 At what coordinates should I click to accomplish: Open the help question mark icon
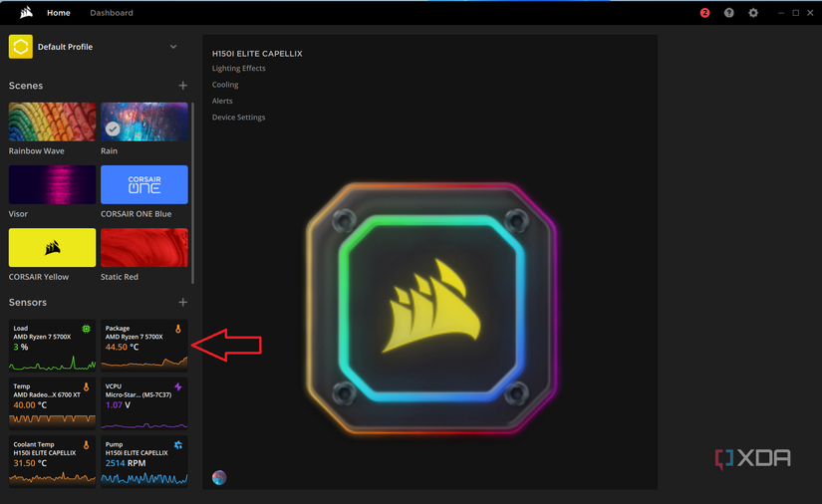[729, 13]
